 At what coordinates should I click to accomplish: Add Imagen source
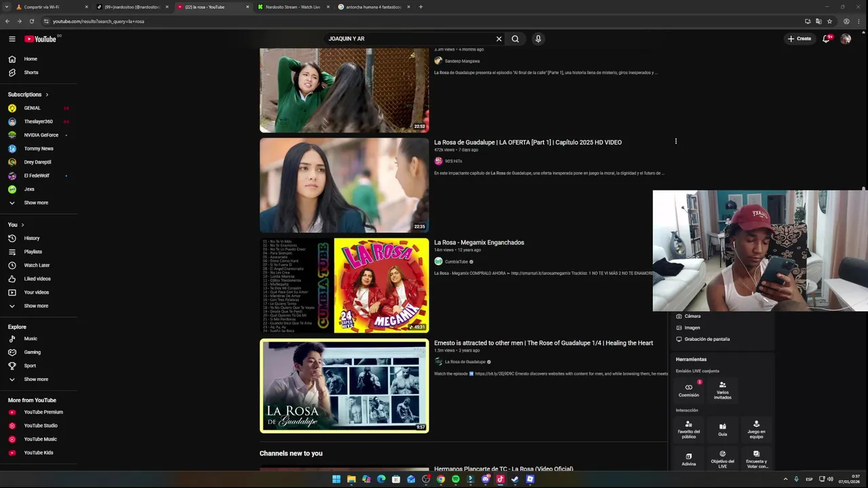(x=688, y=327)
